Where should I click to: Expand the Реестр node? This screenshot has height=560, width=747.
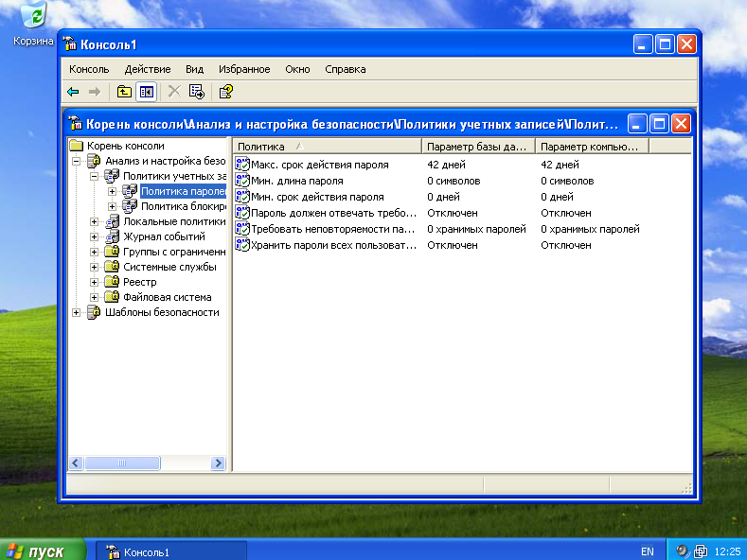[x=94, y=283]
